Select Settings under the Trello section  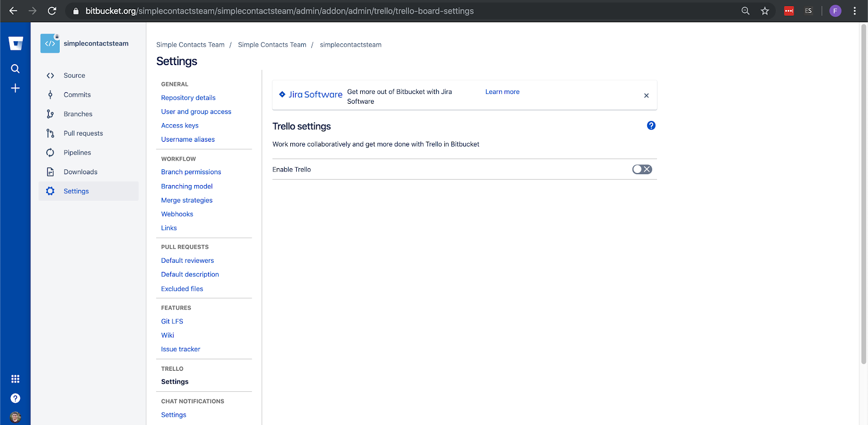(175, 382)
